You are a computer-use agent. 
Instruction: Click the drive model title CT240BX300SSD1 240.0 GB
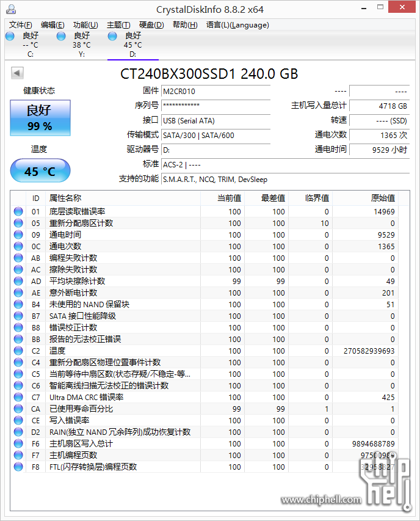coord(209,74)
